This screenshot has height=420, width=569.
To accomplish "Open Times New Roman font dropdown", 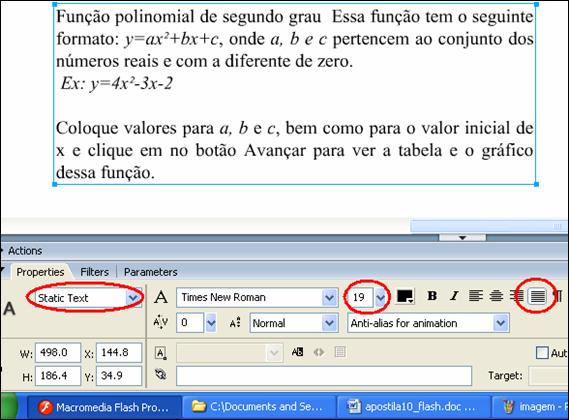I will (257, 298).
